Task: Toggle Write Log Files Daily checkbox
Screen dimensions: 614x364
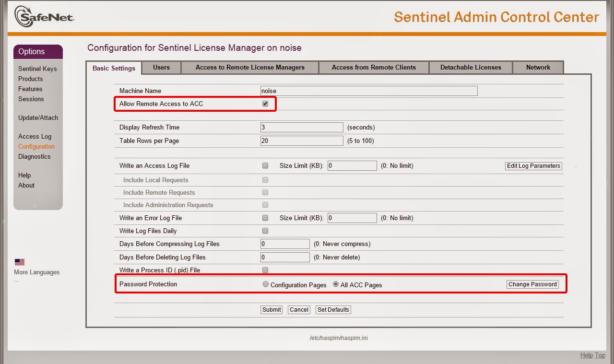Action: pyautogui.click(x=265, y=231)
